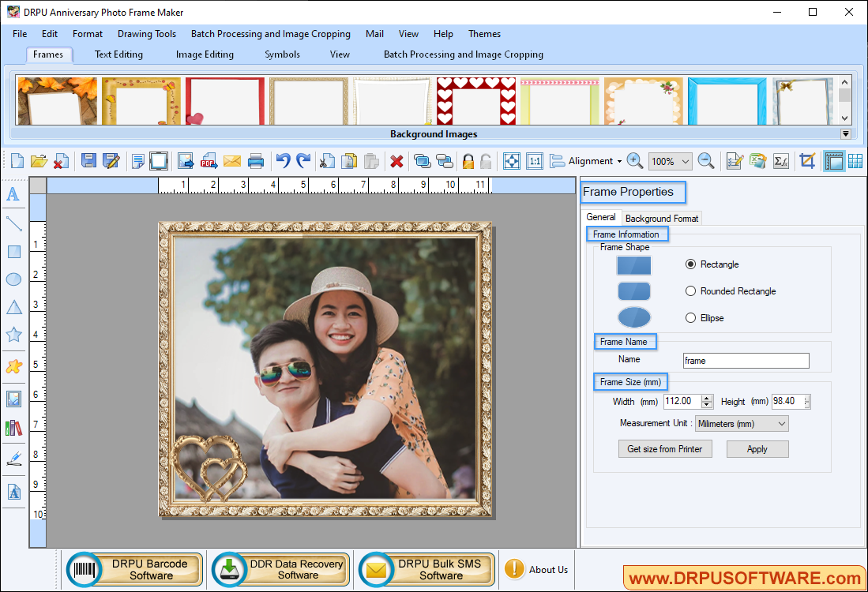Select the red hearts frame thumbnail
The height and width of the screenshot is (592, 868).
coord(476,101)
